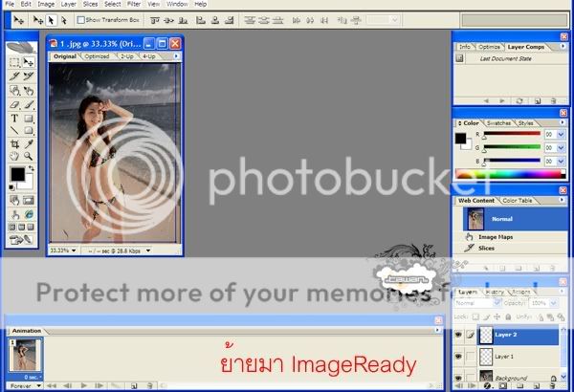Open the Filter menu

(133, 4)
